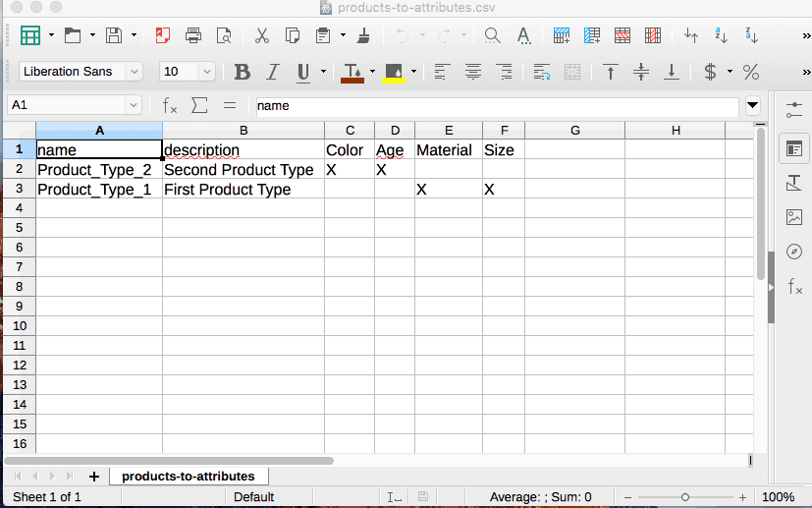Toggle bold formatting

click(243, 72)
